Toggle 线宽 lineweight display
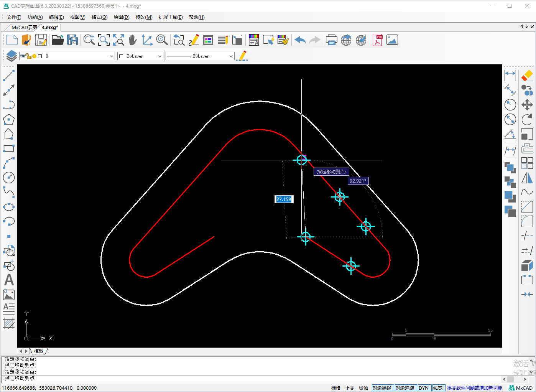Image resolution: width=536 pixels, height=392 pixels. click(x=438, y=388)
